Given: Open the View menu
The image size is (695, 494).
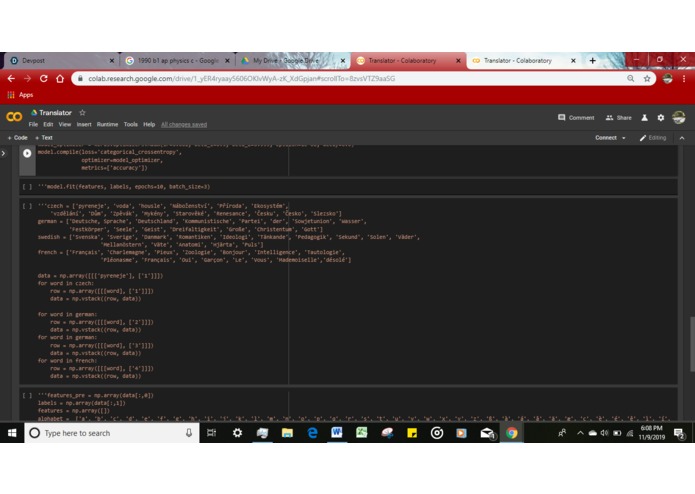Looking at the screenshot, I should click(65, 124).
